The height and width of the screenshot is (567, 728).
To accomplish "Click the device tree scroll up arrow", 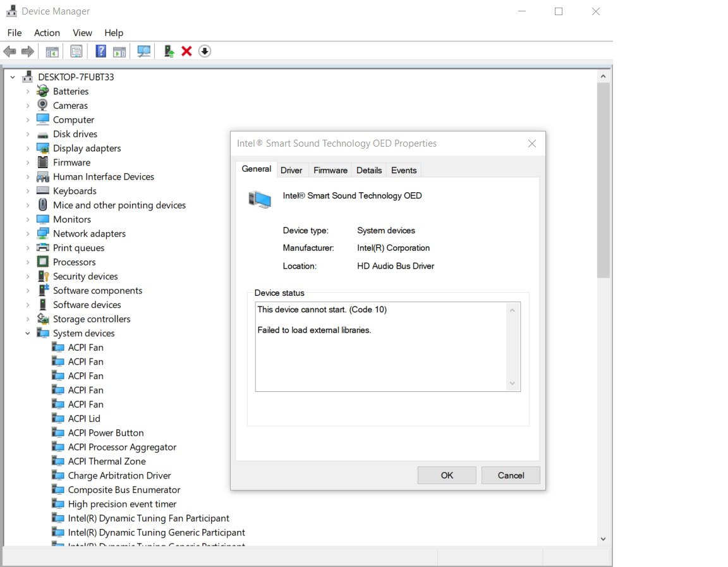I will (x=603, y=76).
